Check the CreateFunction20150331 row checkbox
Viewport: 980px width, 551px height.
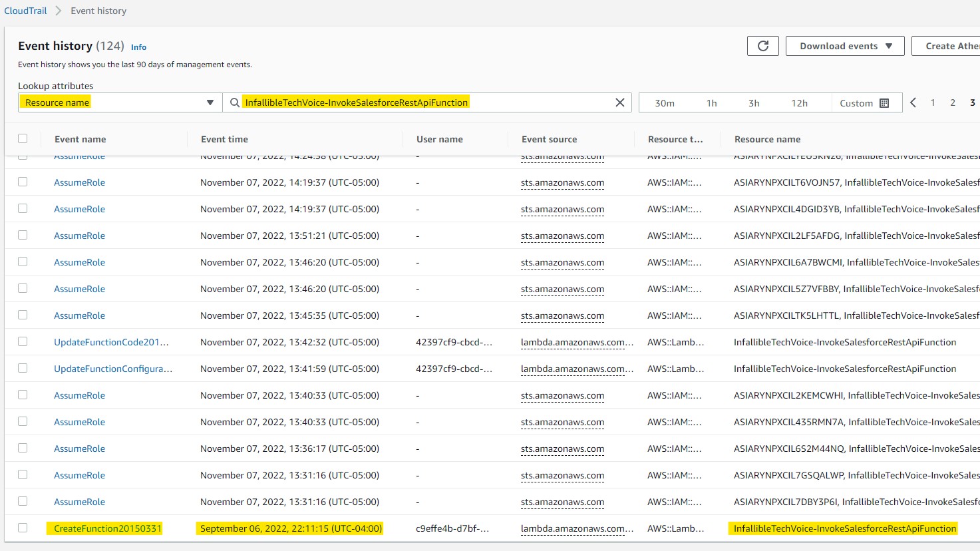(23, 528)
